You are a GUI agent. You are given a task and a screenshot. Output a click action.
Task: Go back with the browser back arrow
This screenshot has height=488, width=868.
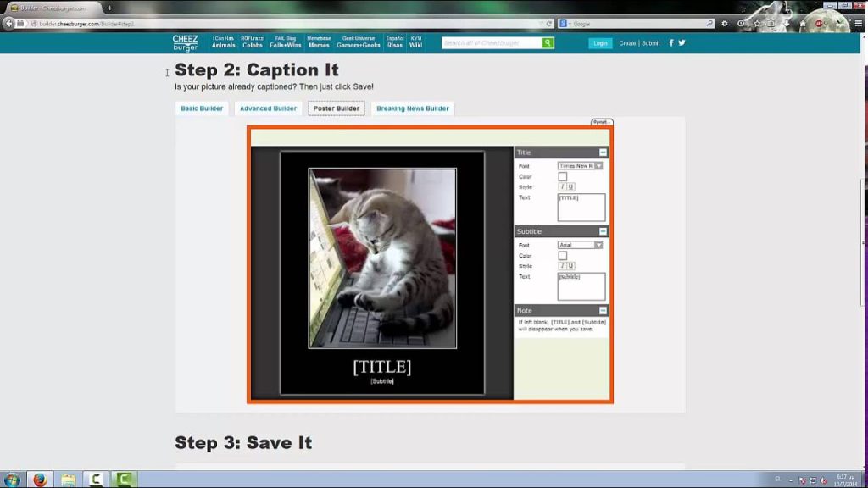coord(8,23)
